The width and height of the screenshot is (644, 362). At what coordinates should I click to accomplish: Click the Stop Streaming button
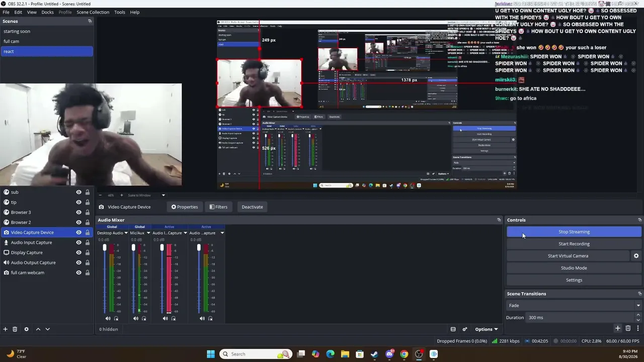point(574,232)
